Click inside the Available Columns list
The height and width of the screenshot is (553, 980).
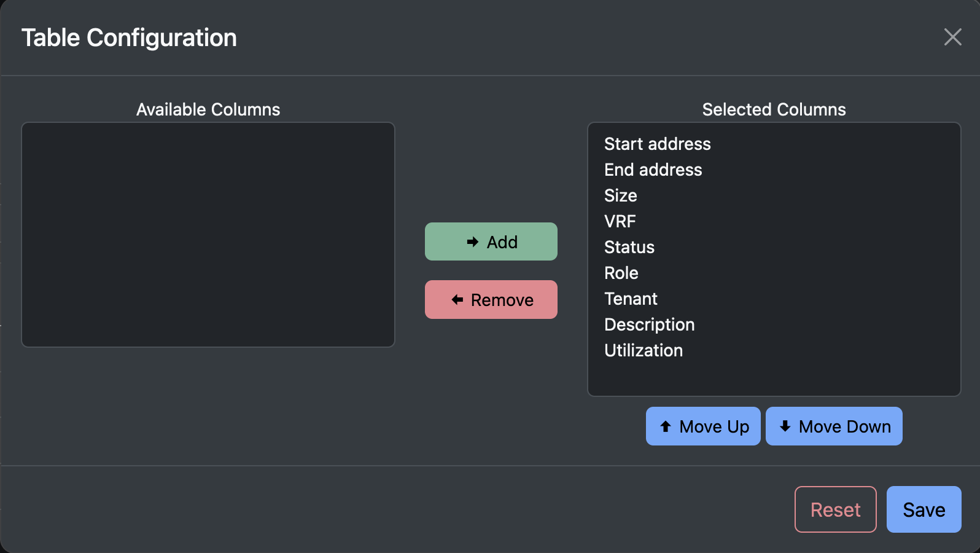(x=208, y=235)
